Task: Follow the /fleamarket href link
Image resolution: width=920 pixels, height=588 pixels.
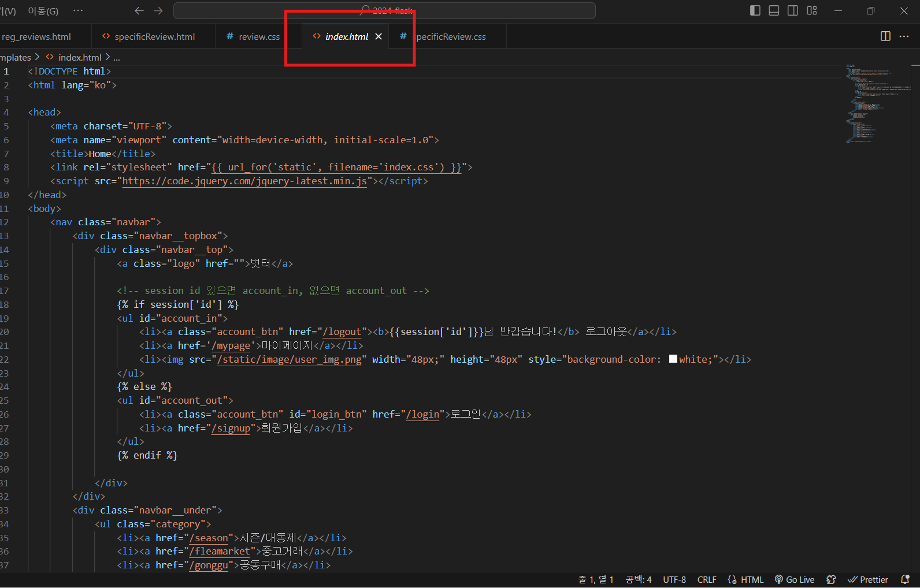Action: [220, 551]
